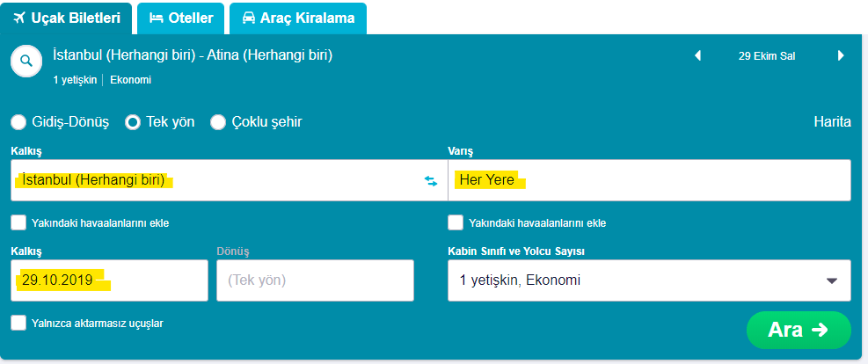Open Kabin Sınıfı ve Yolcu Sayısı dropdown
The image size is (868, 364).
tap(649, 280)
